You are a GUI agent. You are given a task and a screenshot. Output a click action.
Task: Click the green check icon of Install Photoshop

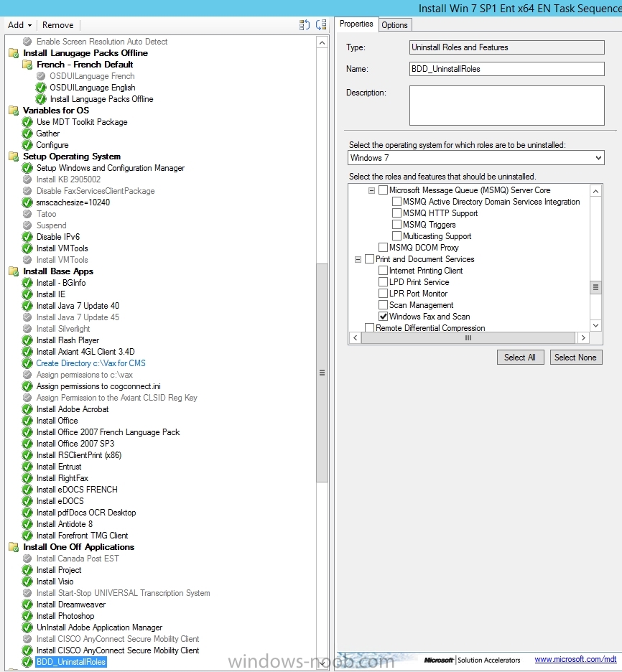tap(27, 616)
